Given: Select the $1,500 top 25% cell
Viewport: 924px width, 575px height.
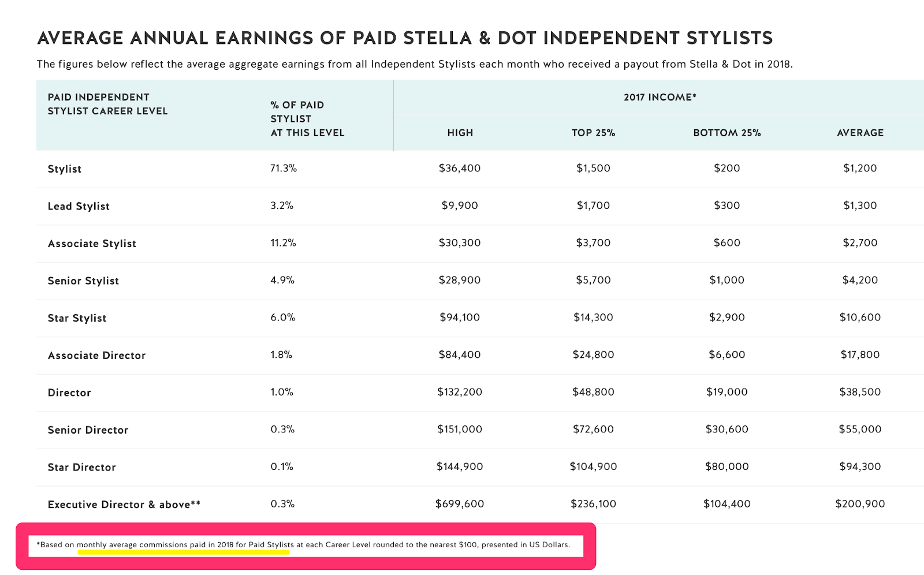Looking at the screenshot, I should [x=593, y=168].
